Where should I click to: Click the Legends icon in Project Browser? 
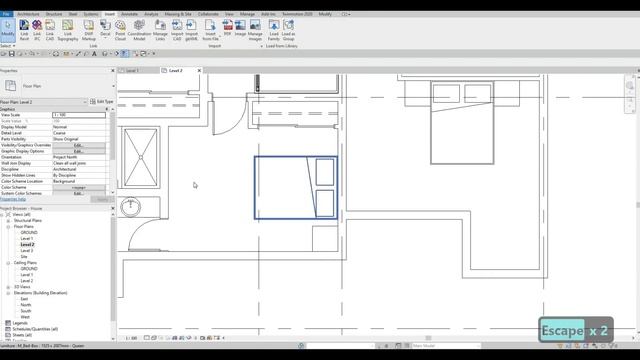[8, 323]
